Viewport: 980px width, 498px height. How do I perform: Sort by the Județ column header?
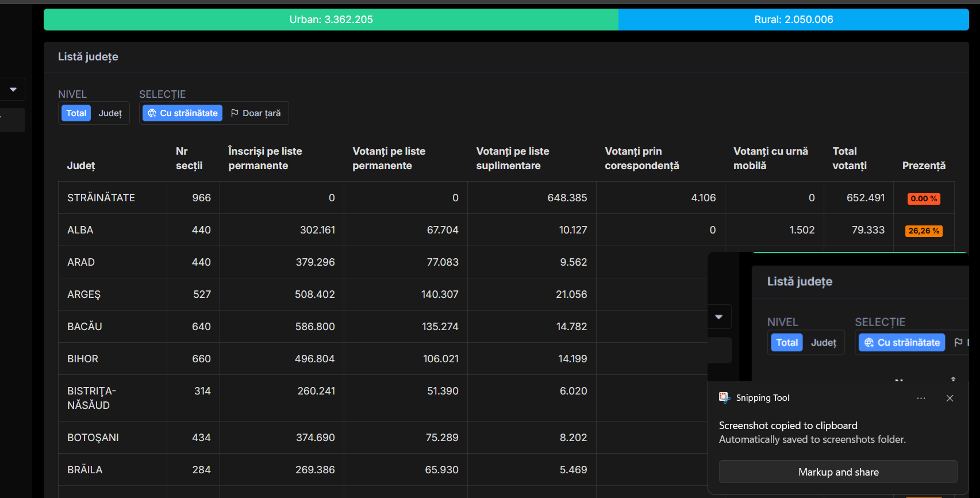tap(81, 166)
